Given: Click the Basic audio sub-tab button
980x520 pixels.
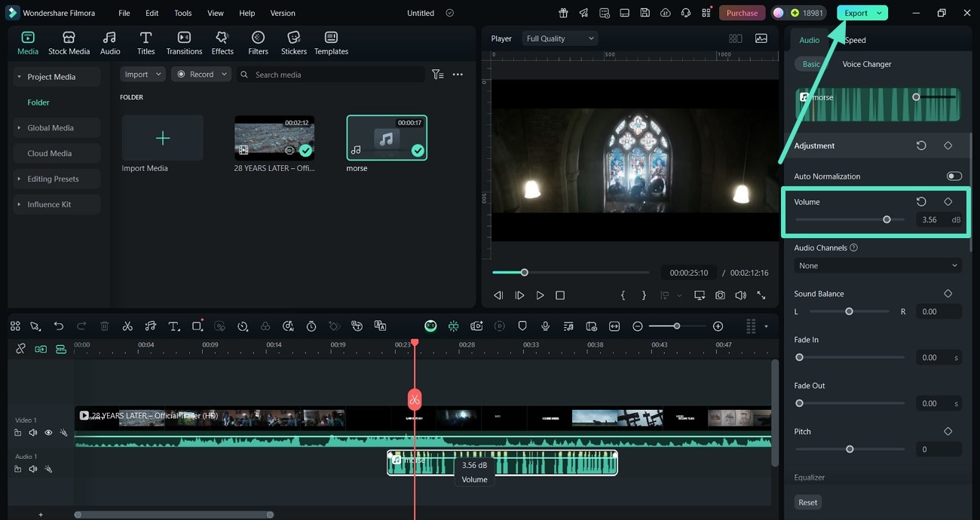Looking at the screenshot, I should (x=811, y=64).
